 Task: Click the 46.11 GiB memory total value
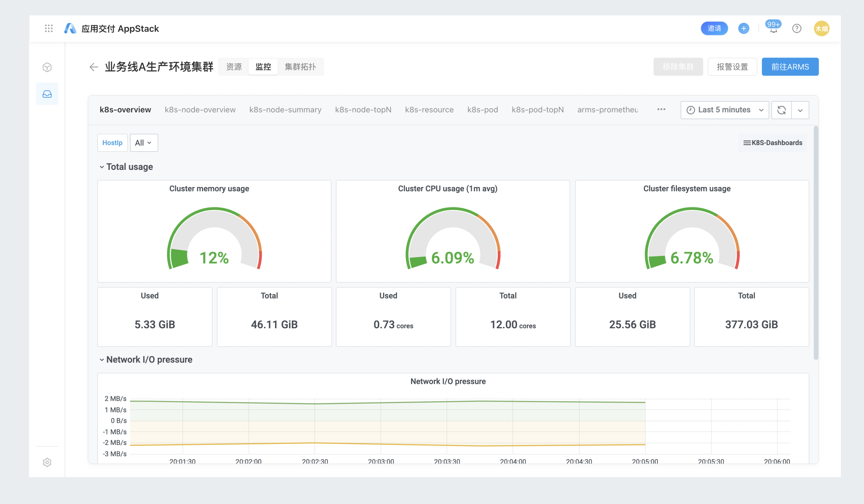[274, 324]
